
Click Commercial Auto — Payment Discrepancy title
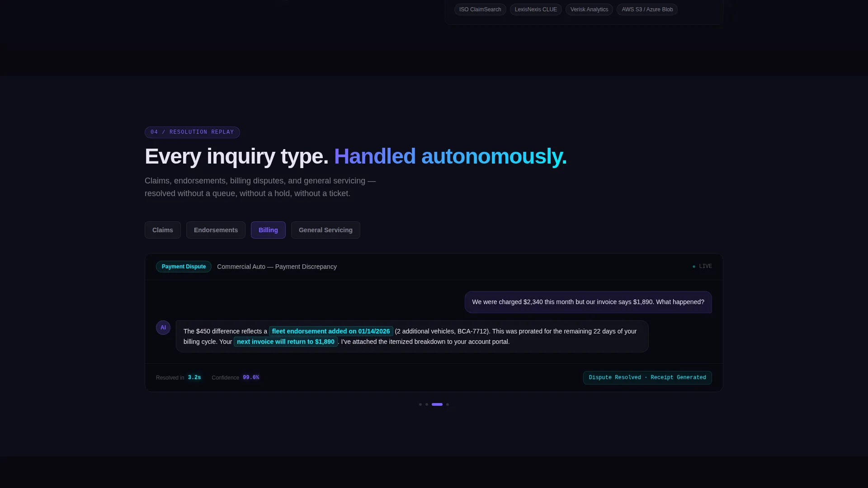point(277,267)
